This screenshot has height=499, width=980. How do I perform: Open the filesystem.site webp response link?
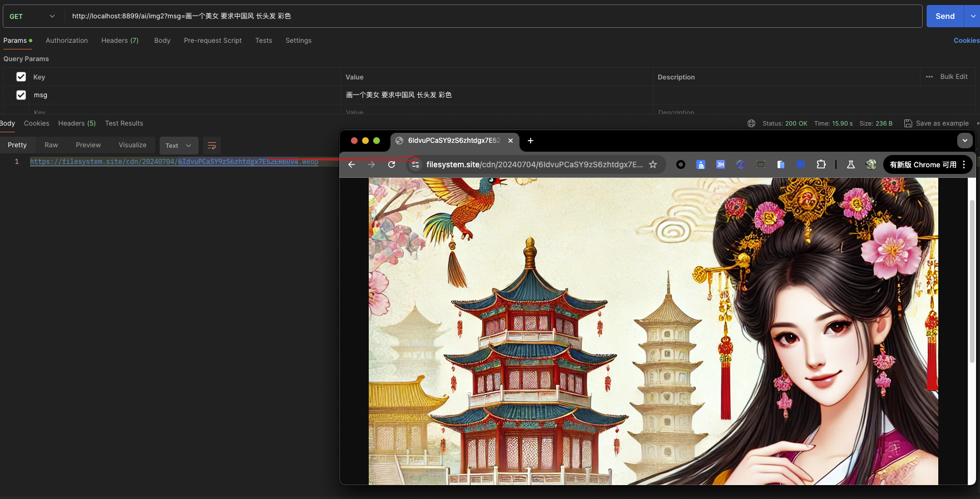174,162
